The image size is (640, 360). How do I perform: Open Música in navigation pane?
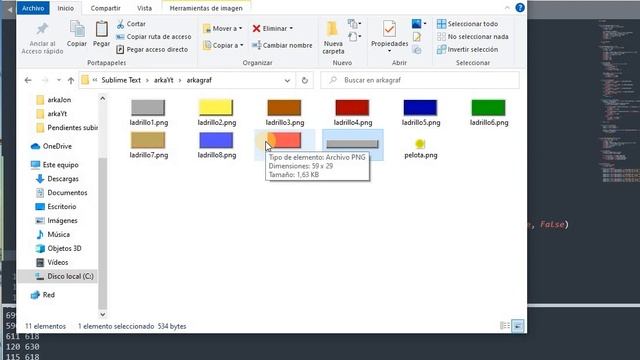tap(53, 234)
